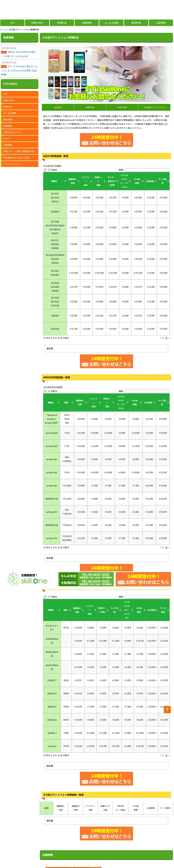This screenshot has height=868, width=174.
Task: Sort AQUOS table by 画面割れ交換 column arrows
Action: click(x=79, y=181)
